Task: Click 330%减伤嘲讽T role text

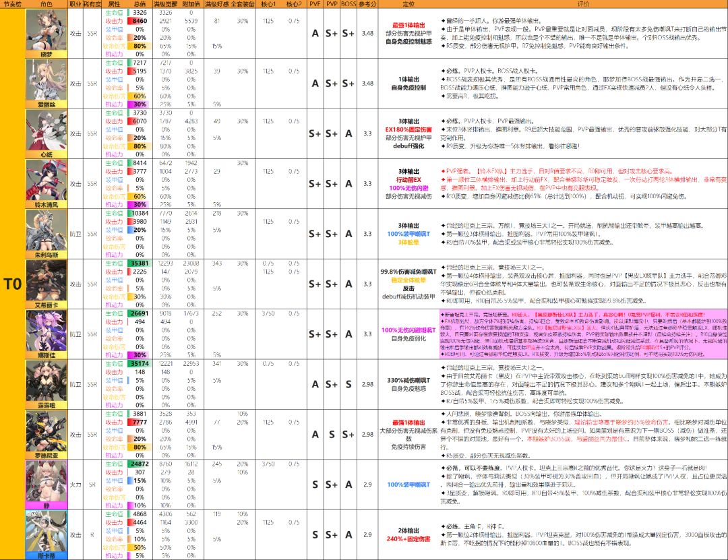Action: [408, 380]
